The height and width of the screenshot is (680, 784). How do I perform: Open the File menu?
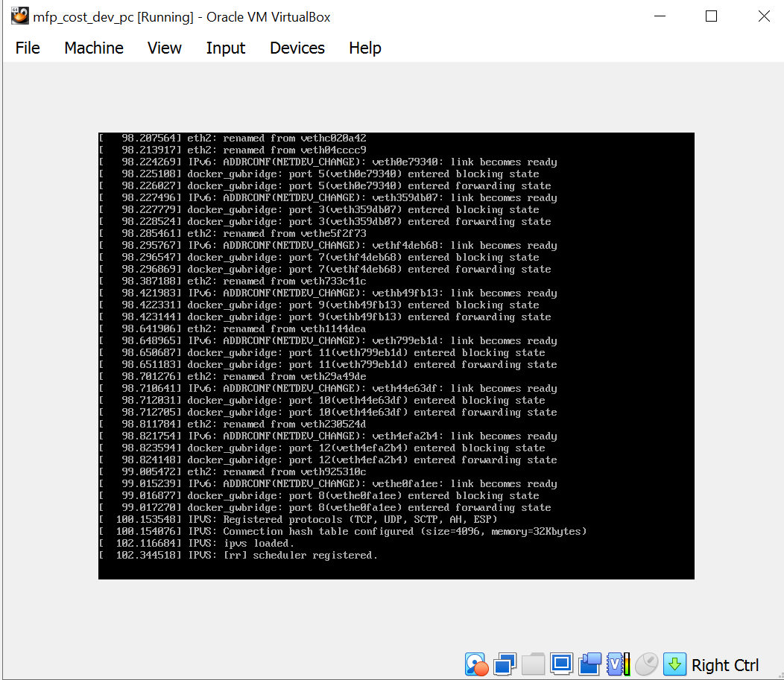28,48
